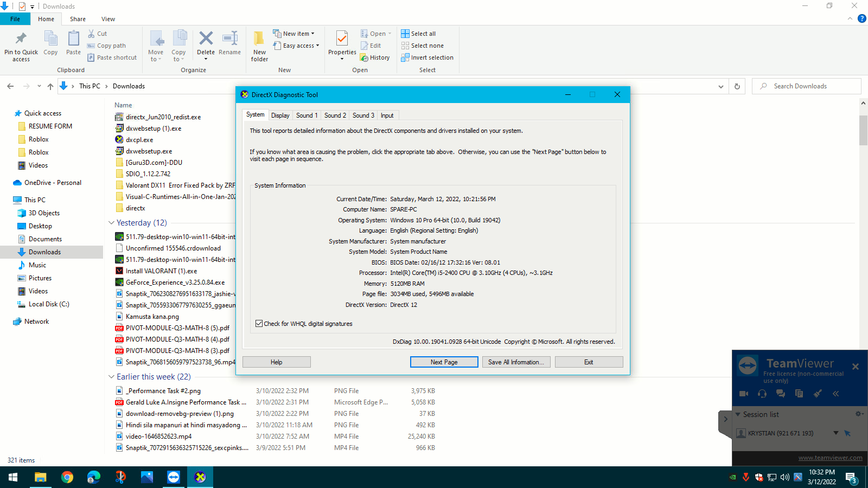
Task: Switch to the View ribbon tab
Action: pos(108,19)
